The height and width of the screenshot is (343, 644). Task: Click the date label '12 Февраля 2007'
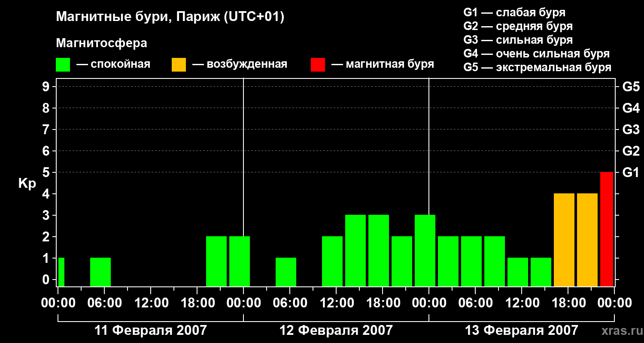[336, 331]
